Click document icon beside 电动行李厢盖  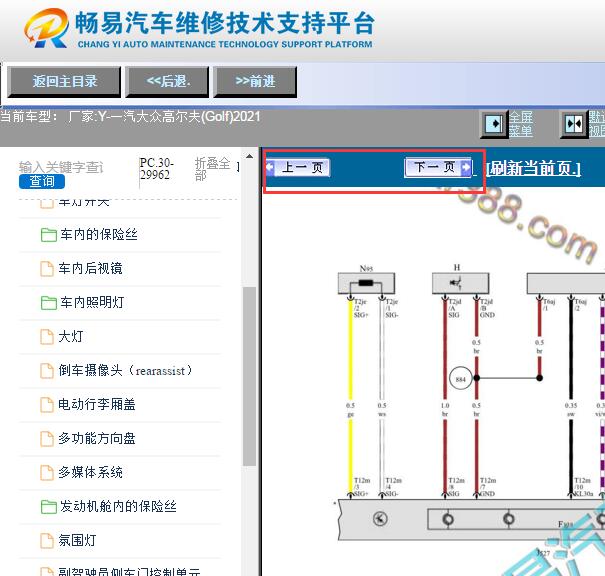click(47, 405)
